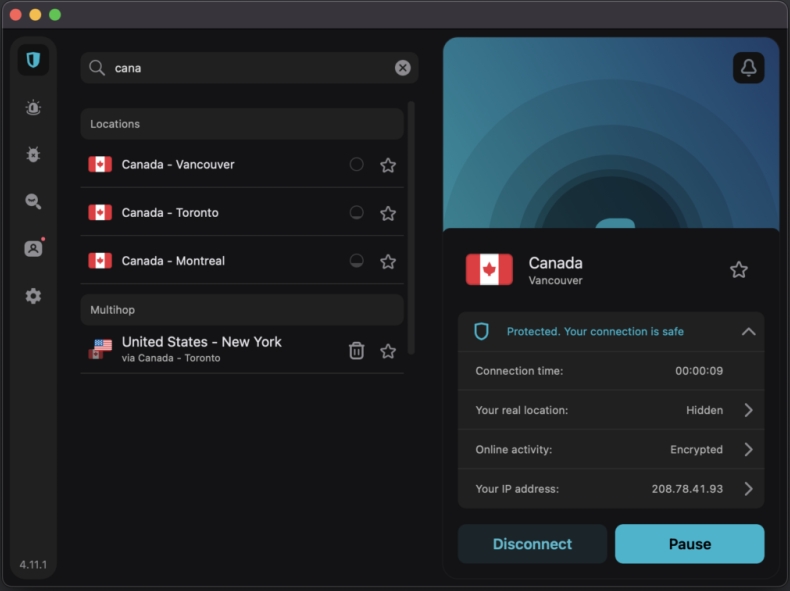Favorite Canada - Vancouver with its list star
The image size is (790, 591).
pyautogui.click(x=388, y=165)
